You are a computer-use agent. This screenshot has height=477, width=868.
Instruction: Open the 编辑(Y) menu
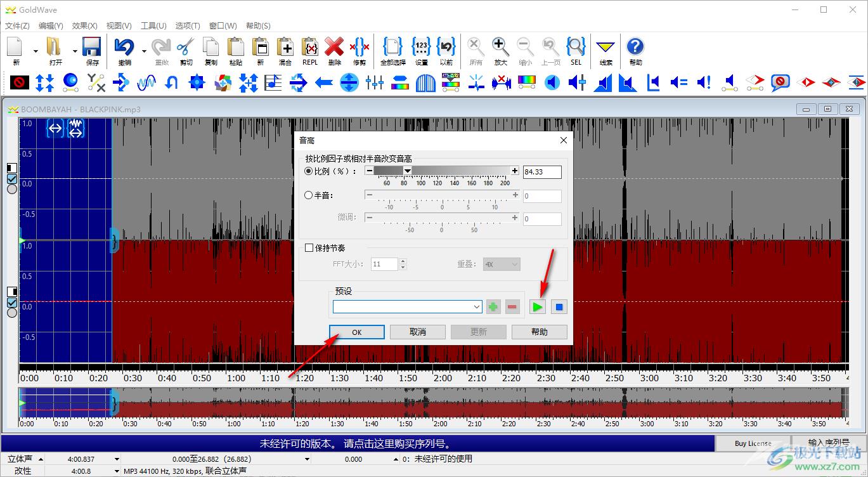click(x=51, y=26)
